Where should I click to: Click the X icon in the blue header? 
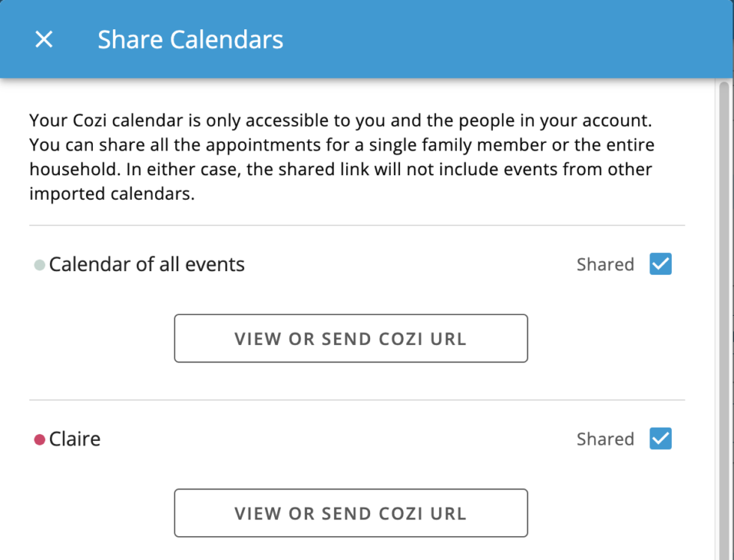(43, 39)
